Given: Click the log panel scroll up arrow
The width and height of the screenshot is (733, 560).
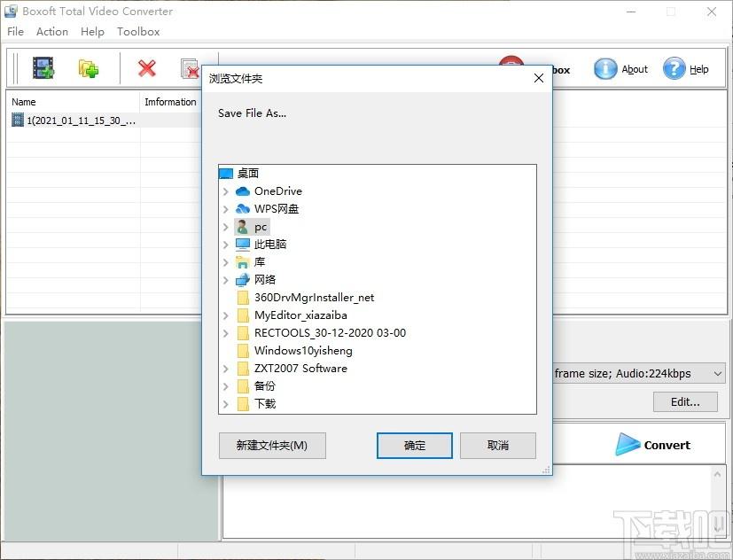Looking at the screenshot, I should (718, 474).
